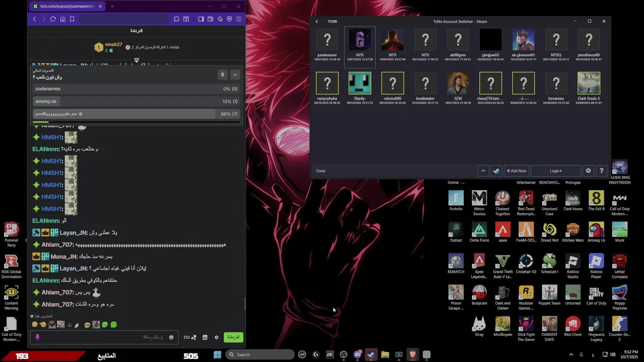The height and width of the screenshot is (362, 644).
Task: Select the 3ZM account avatar
Action: coord(458,83)
